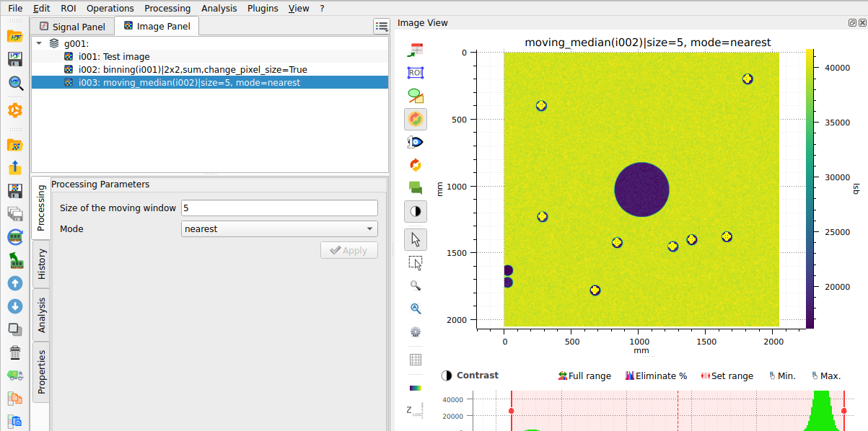Open the View menu
Screen dimensions: 868x431
[x=299, y=9]
